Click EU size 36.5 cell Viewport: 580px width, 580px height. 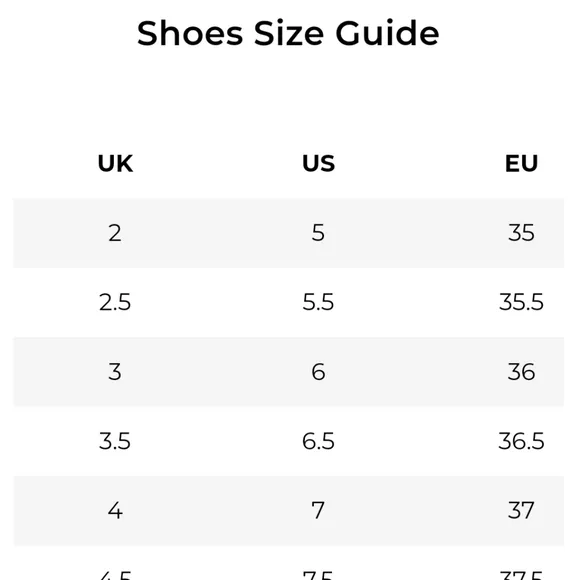521,441
